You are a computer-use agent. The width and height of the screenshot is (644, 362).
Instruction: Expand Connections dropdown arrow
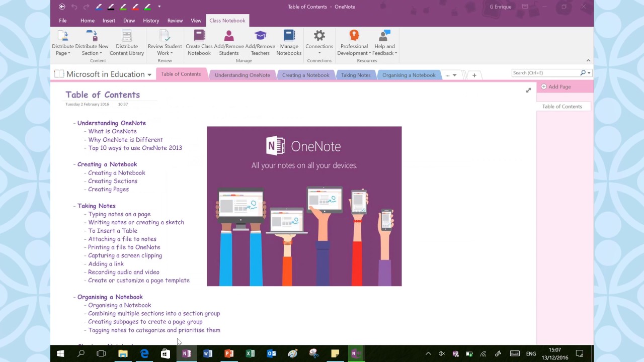coord(319,53)
